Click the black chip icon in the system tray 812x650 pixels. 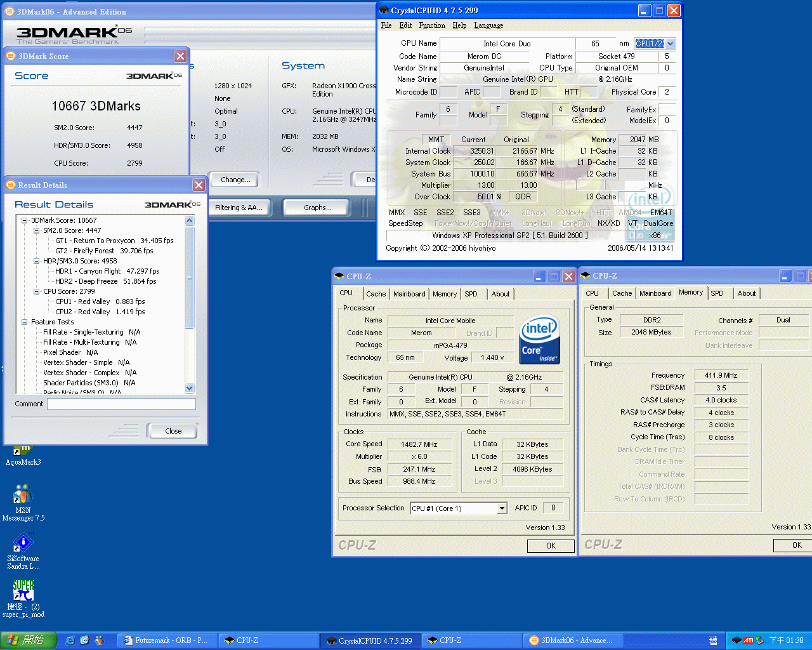(737, 640)
